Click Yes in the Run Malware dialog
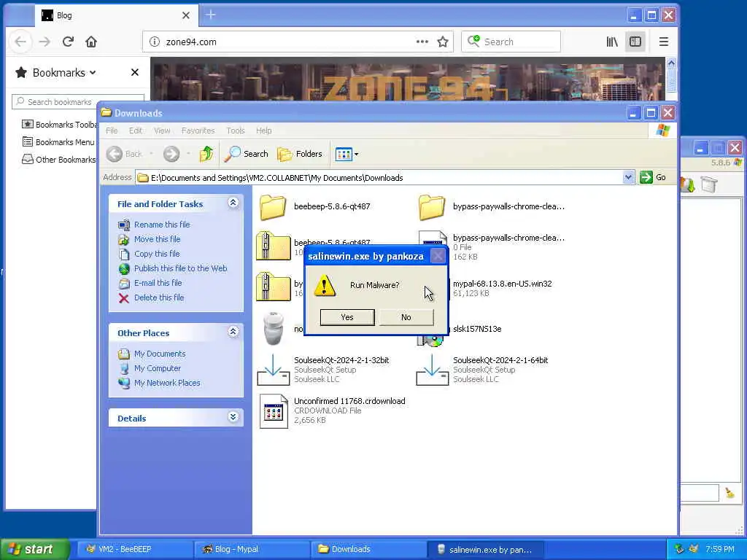747x560 pixels. pyautogui.click(x=347, y=317)
